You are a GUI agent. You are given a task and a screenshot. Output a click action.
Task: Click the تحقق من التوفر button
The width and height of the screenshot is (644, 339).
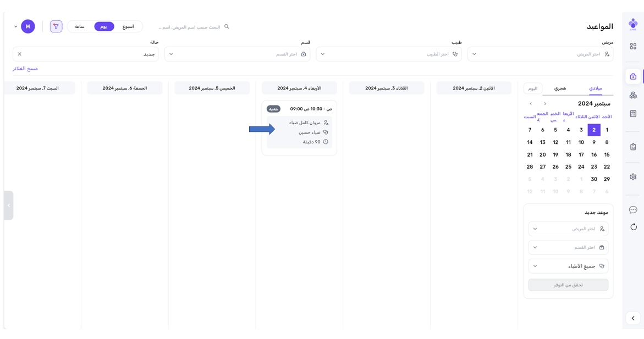point(568,285)
